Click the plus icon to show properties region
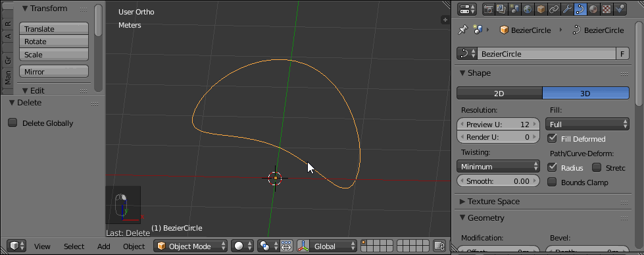Screen dimensions: 644x255 (x=445, y=19)
